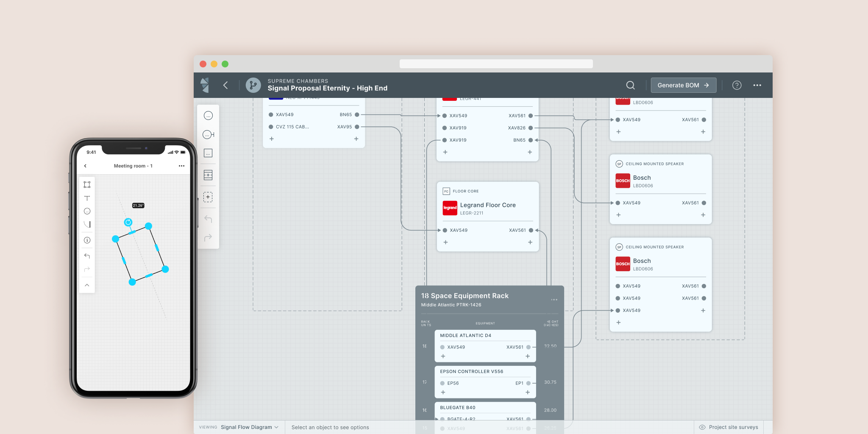Select the circle device tool in desktop toolbar

tap(208, 116)
